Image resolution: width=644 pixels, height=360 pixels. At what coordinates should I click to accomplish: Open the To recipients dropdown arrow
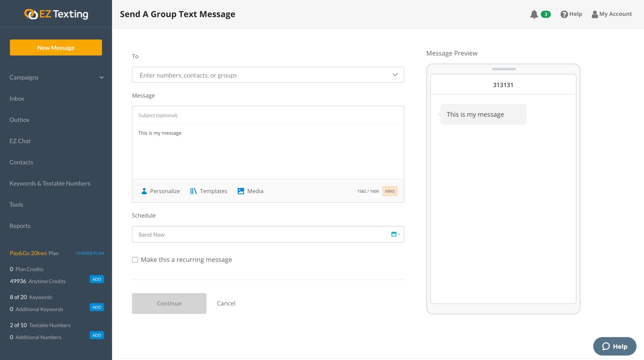tap(395, 75)
